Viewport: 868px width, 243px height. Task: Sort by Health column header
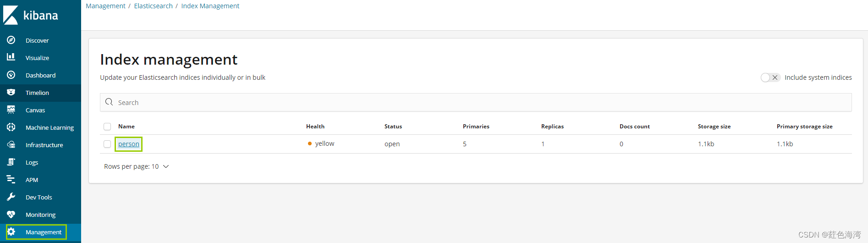tap(315, 127)
